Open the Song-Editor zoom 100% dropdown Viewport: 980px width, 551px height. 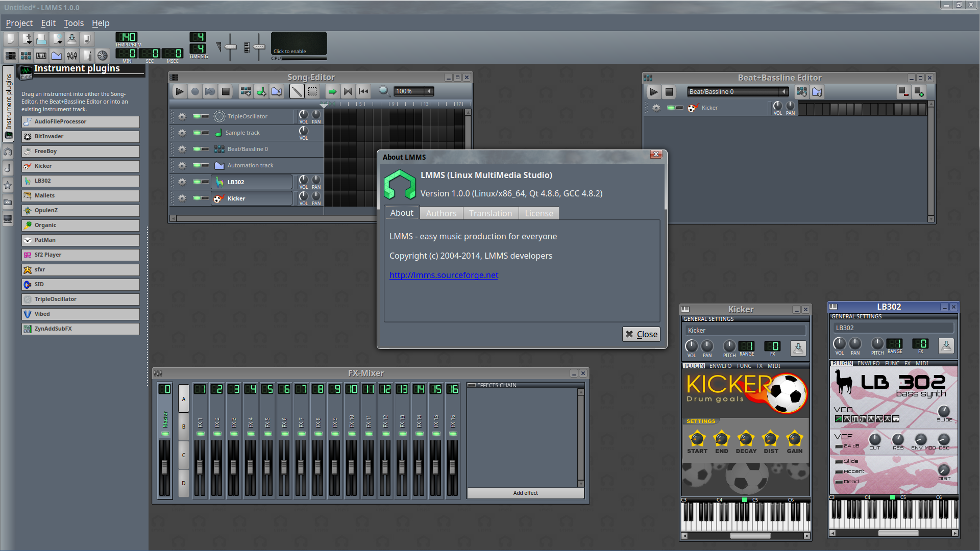414,91
